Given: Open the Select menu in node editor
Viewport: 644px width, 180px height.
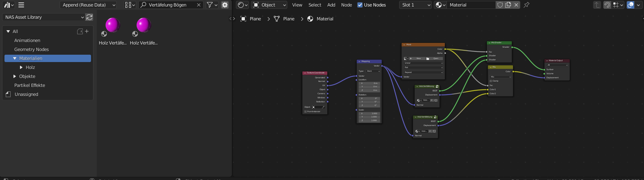Looking at the screenshot, I should 315,5.
